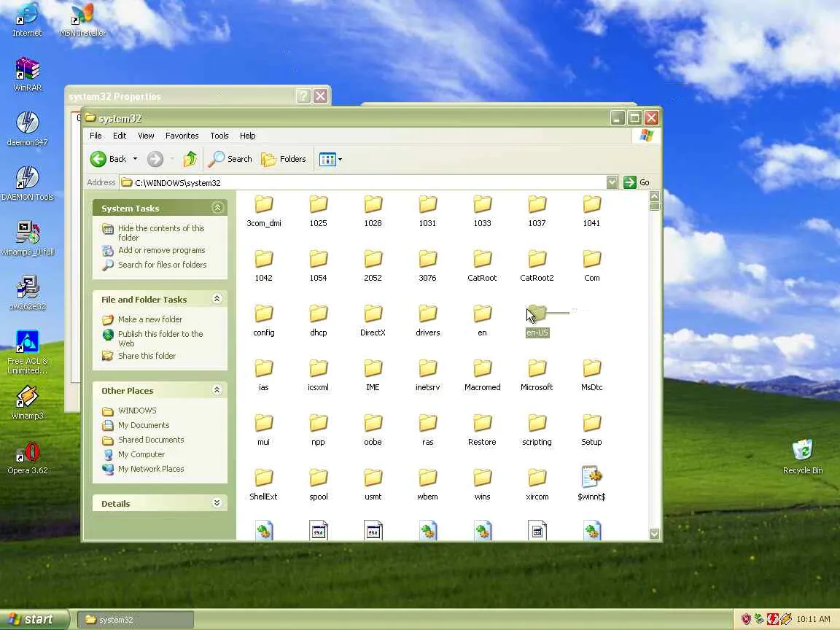Click Make a new folder link
Screen dimensions: 840x630
(150, 319)
